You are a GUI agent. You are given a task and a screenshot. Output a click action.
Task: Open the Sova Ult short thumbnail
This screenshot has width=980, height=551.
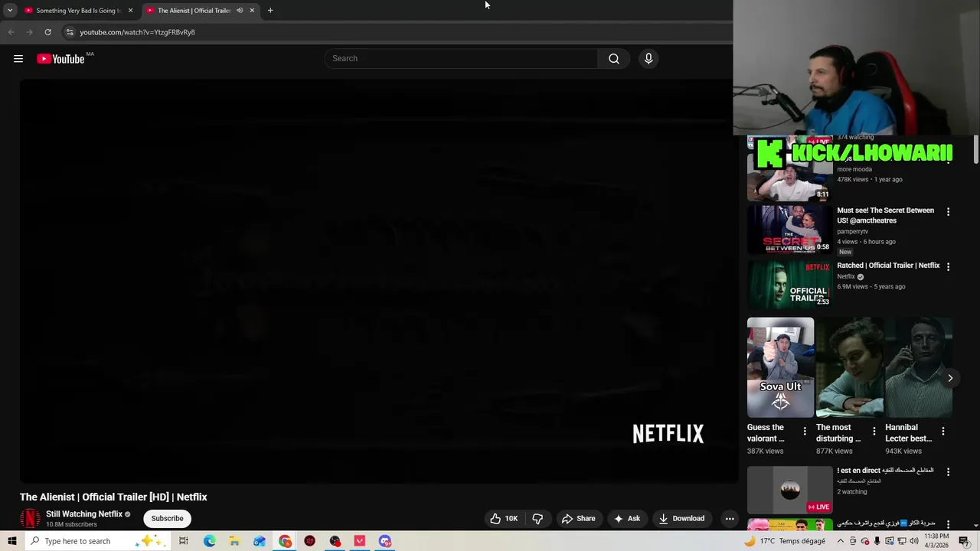click(780, 367)
